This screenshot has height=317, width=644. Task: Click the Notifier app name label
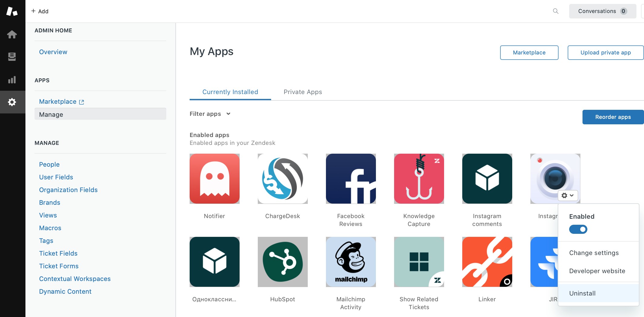[x=214, y=216]
